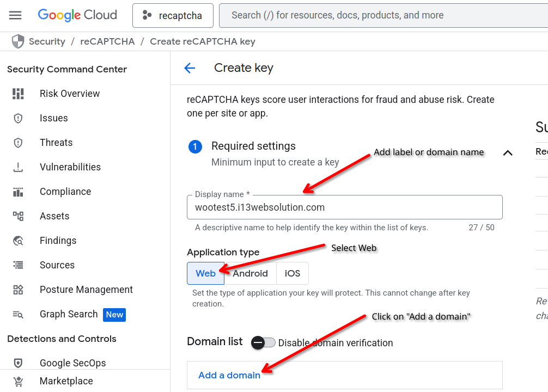This screenshot has width=548, height=392.
Task: Open Threats in the sidebar
Action: pyautogui.click(x=56, y=143)
